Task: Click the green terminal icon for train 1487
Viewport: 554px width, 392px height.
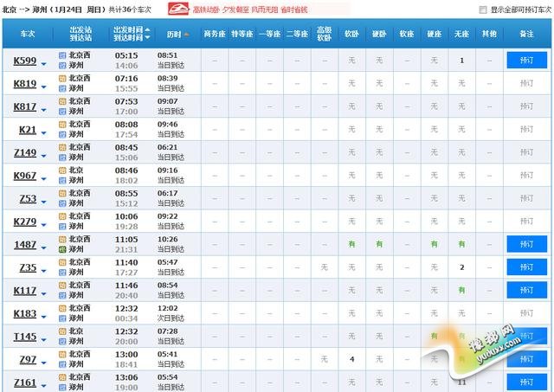Action: [62, 249]
